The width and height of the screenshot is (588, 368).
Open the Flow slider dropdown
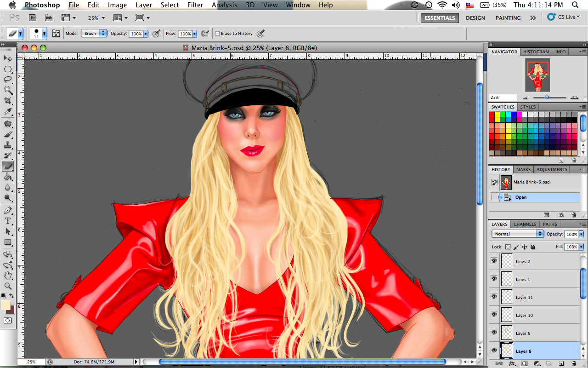195,34
